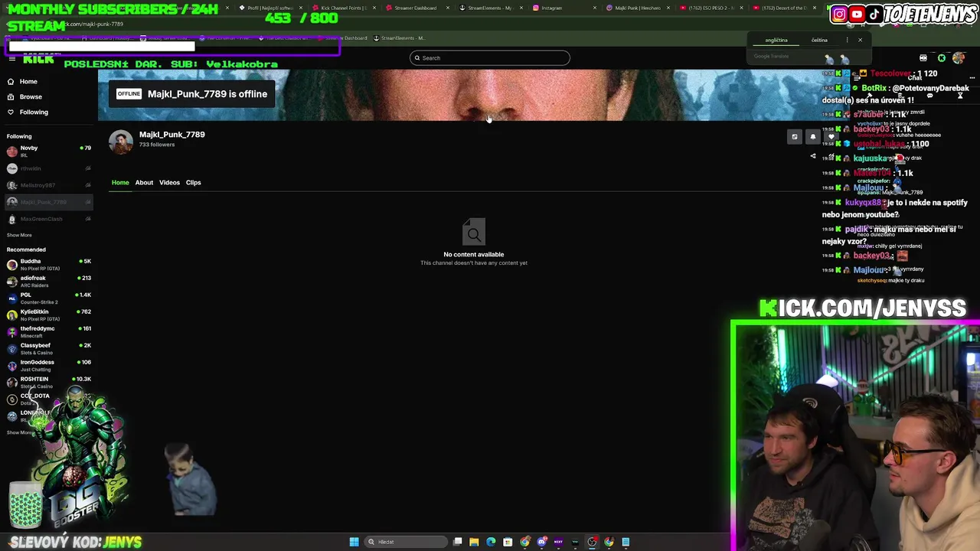Click the magnifier icon in search bar
Viewport: 980px width, 551px height.
click(417, 58)
